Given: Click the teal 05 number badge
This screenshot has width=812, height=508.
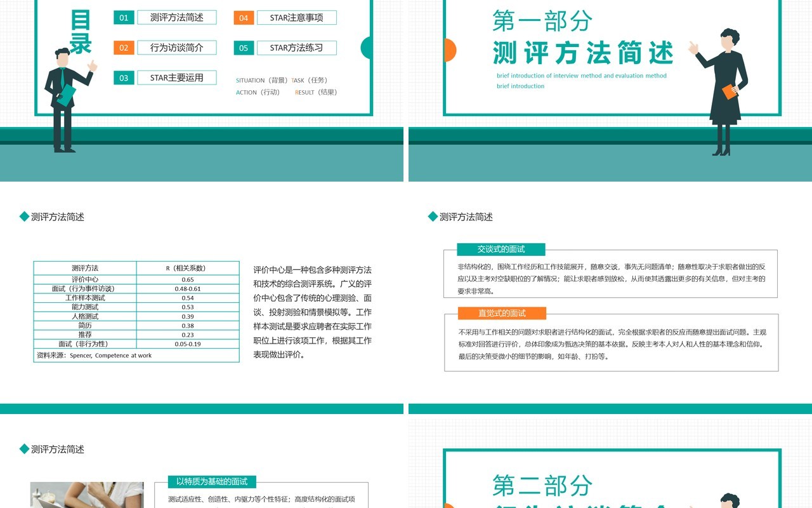Looking at the screenshot, I should pos(244,48).
